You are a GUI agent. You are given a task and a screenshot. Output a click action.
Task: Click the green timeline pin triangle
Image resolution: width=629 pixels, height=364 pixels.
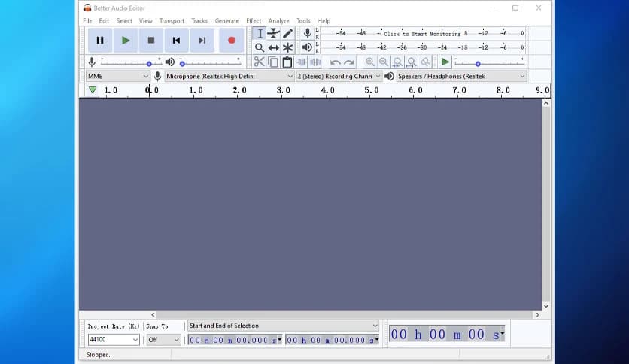93,89
